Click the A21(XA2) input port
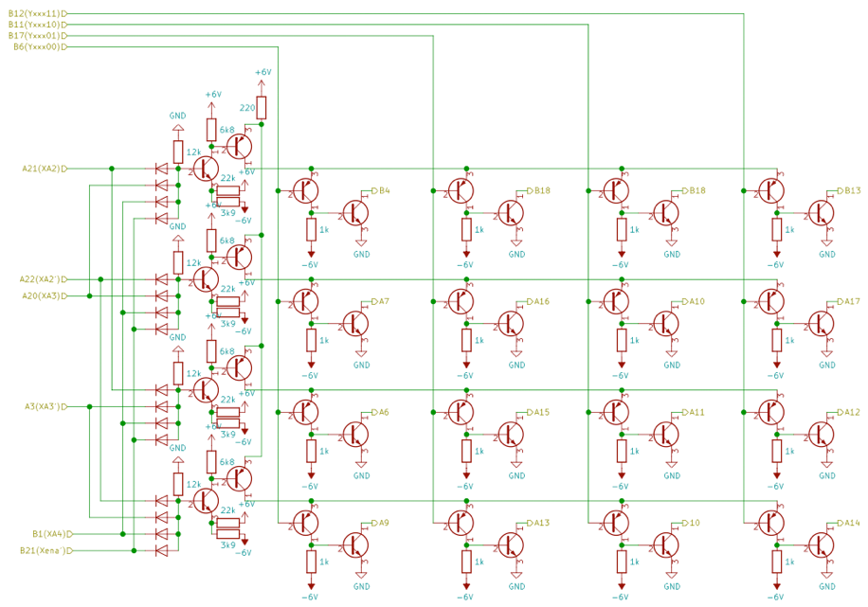Screen dimensions: 868x607 point(45,169)
